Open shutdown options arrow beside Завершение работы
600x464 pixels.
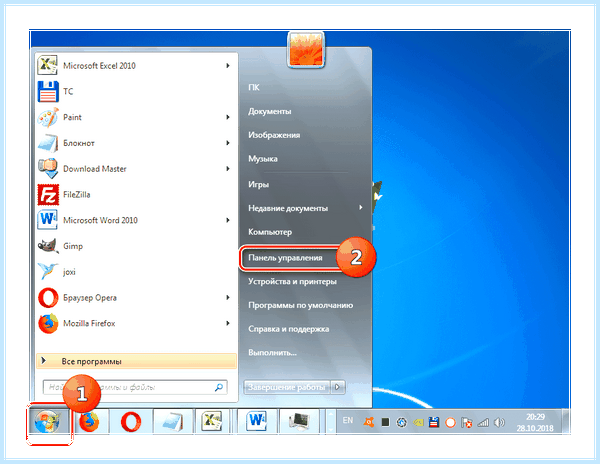point(337,387)
